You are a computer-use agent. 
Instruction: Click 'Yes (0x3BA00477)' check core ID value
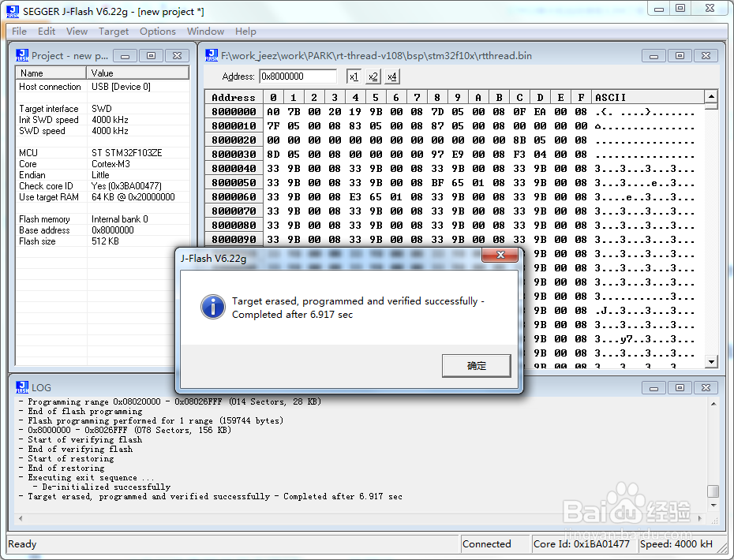point(126,185)
